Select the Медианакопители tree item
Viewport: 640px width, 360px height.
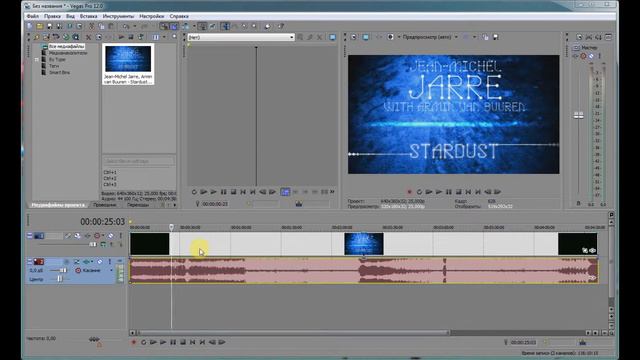tap(68, 53)
